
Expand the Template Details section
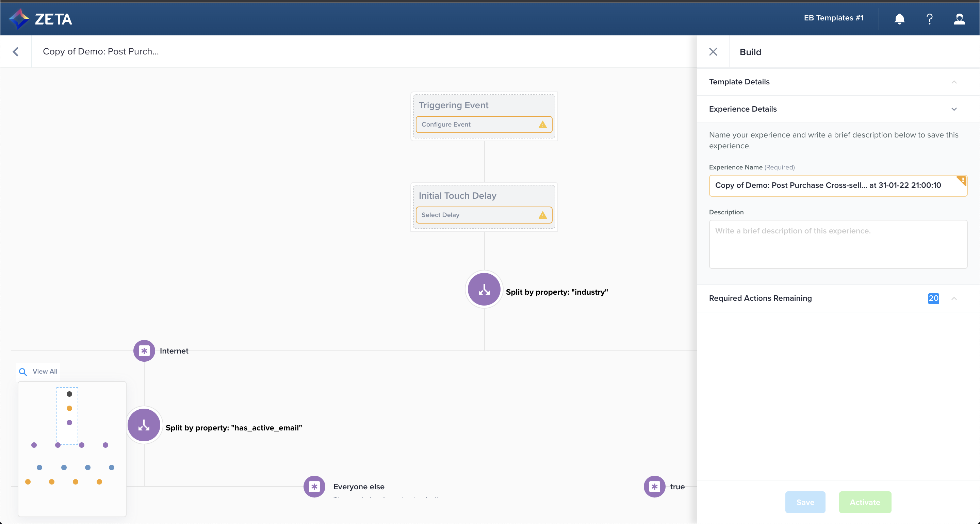tap(954, 82)
